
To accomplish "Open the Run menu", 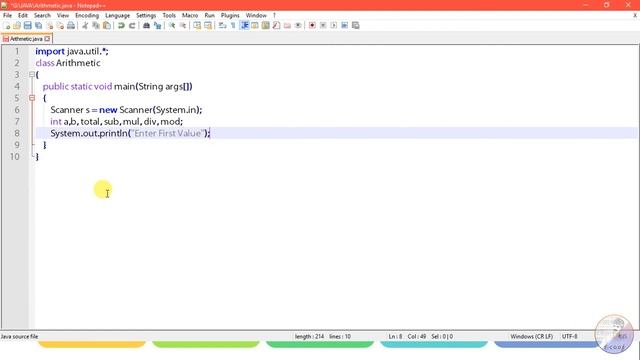I will 209,15.
